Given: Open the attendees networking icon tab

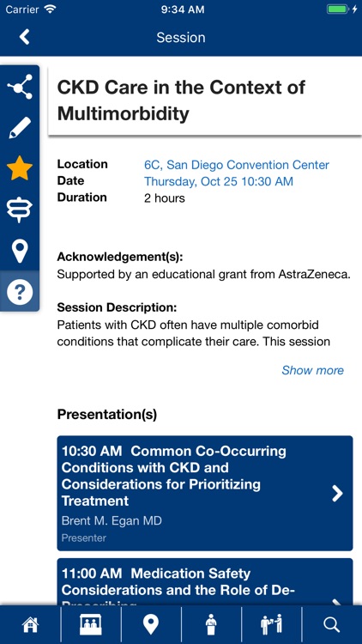Looking at the screenshot, I should pyautogui.click(x=271, y=625).
